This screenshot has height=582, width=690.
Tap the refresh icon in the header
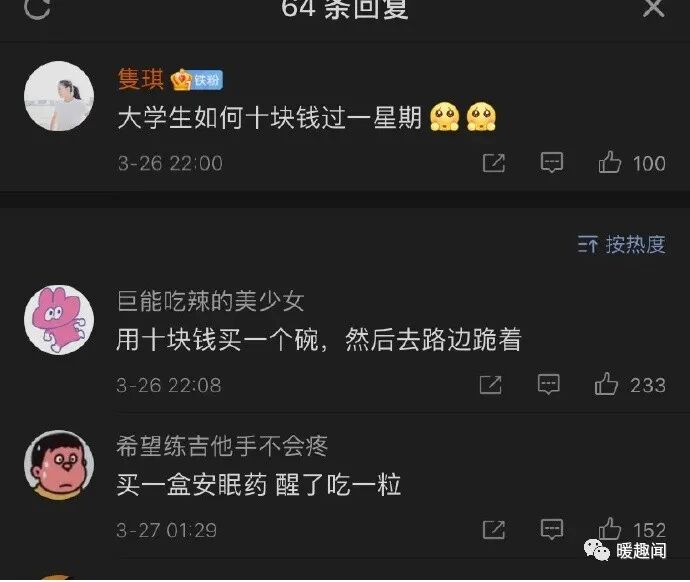(x=37, y=8)
